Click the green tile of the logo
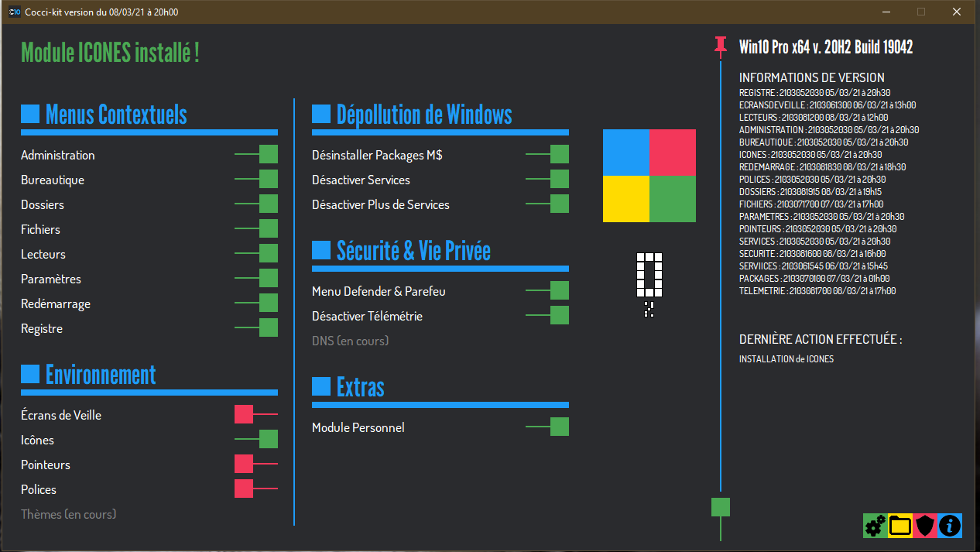The height and width of the screenshot is (552, 980). tap(673, 199)
